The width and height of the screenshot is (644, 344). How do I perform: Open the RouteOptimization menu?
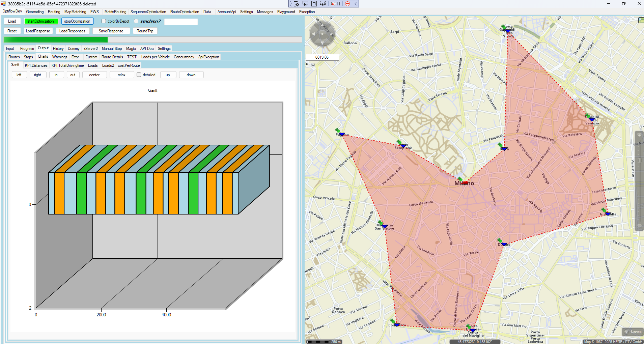[185, 12]
